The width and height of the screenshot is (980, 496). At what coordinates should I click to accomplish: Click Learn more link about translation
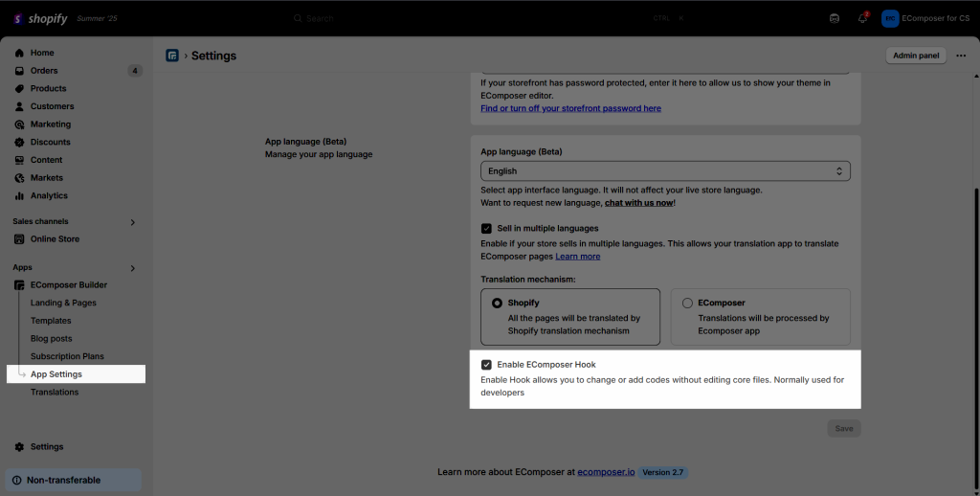click(577, 257)
